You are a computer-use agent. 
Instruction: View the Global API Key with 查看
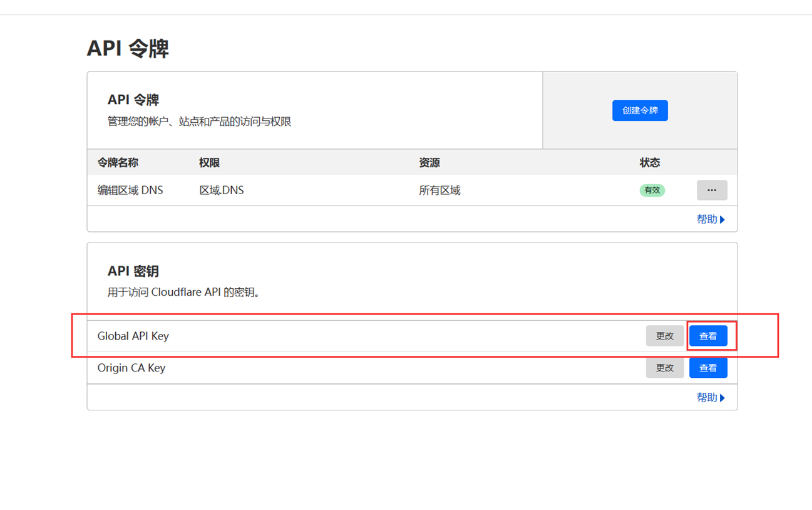(x=707, y=336)
